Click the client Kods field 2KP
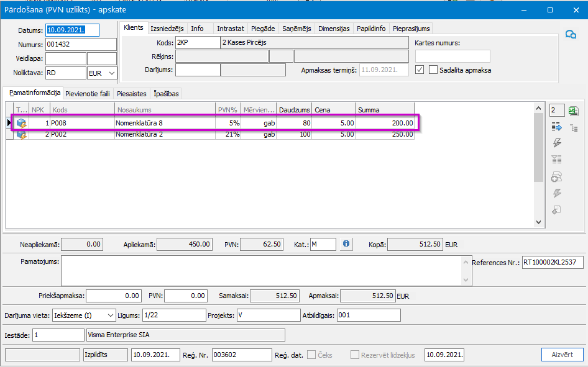Viewport: 588px width, 367px height. (198, 42)
